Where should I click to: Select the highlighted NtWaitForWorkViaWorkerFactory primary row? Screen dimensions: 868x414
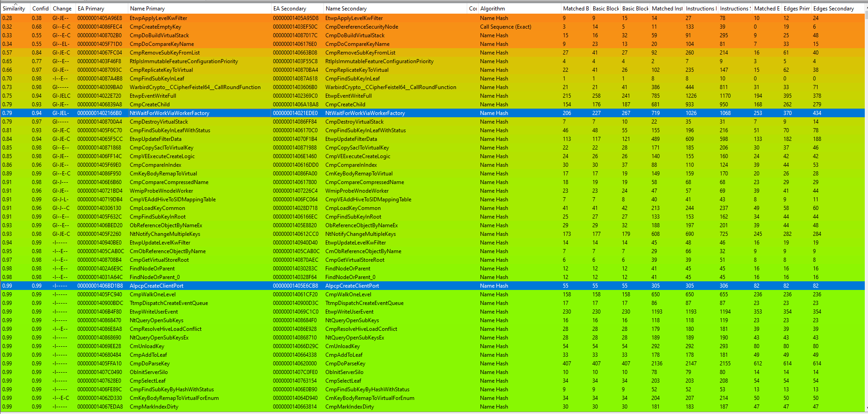click(169, 113)
